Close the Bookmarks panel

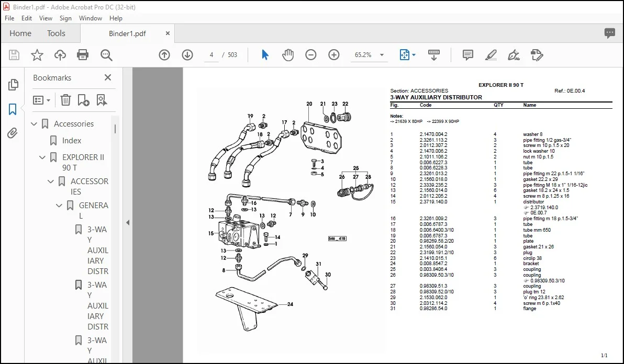point(108,77)
